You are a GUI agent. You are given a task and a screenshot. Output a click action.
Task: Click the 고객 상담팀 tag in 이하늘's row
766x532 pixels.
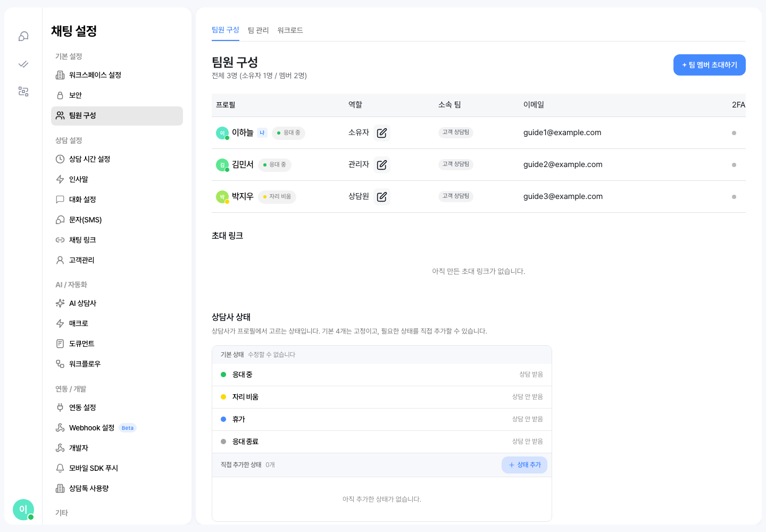(456, 132)
